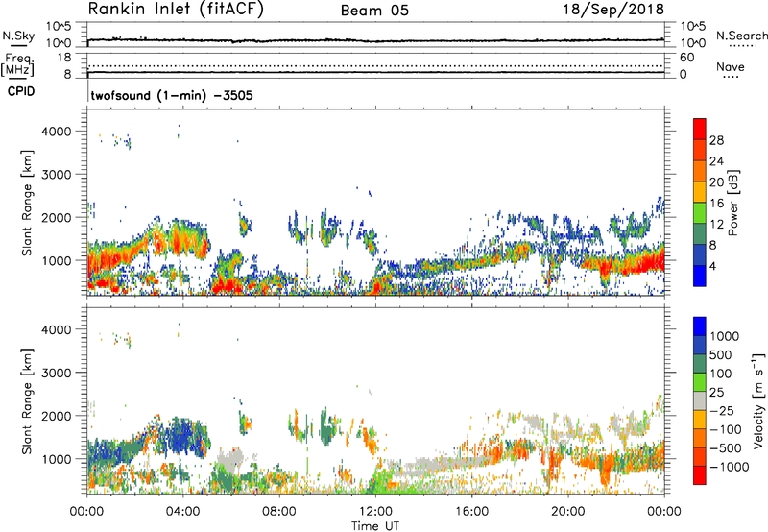The height and width of the screenshot is (532, 768).
Task: Click the '3000' tick on velocity panel axis
Action: (x=57, y=373)
